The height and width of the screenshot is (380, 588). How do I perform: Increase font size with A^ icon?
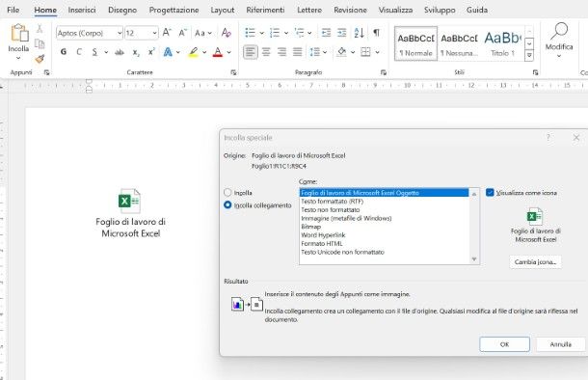168,33
